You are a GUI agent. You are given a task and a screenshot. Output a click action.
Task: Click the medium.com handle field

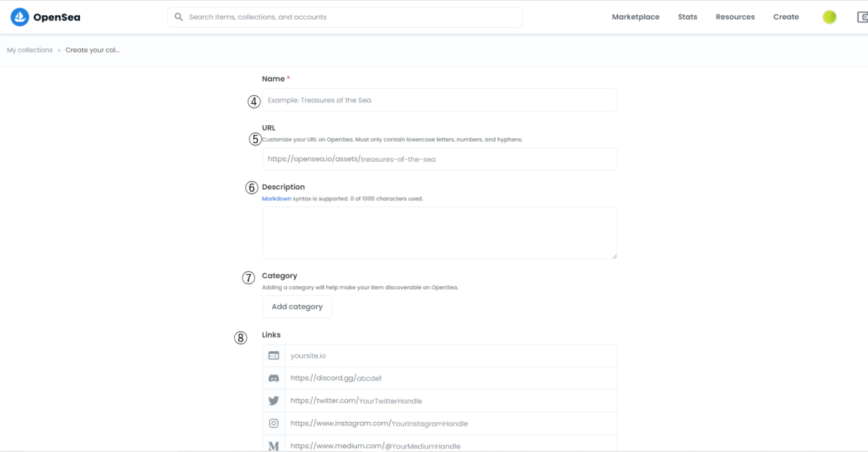(x=451, y=444)
